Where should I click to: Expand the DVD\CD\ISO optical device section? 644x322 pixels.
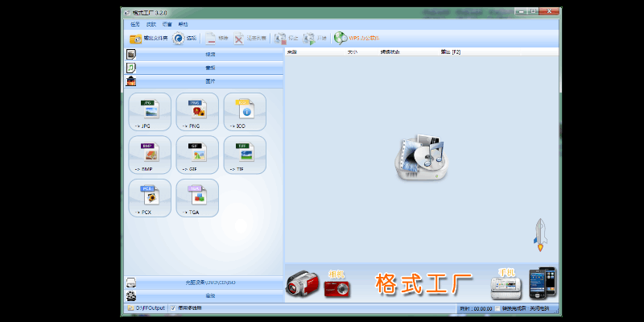209,283
